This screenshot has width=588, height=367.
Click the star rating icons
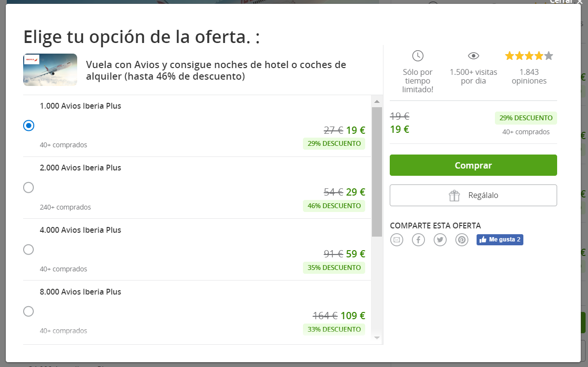(x=529, y=56)
